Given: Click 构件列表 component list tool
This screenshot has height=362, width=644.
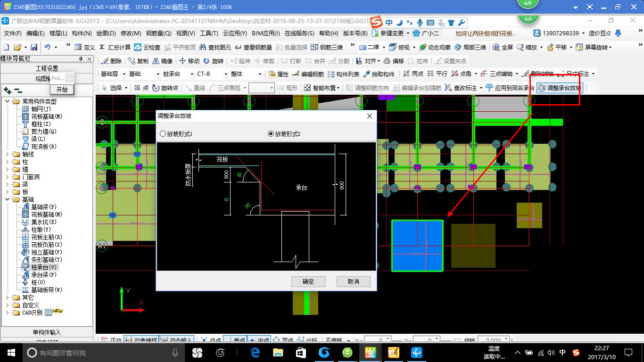Looking at the screenshot, I should (343, 74).
